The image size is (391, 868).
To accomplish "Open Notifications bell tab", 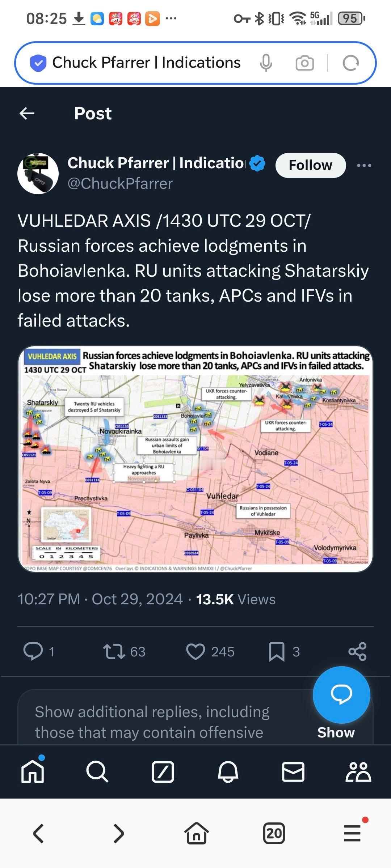I will pos(228,772).
